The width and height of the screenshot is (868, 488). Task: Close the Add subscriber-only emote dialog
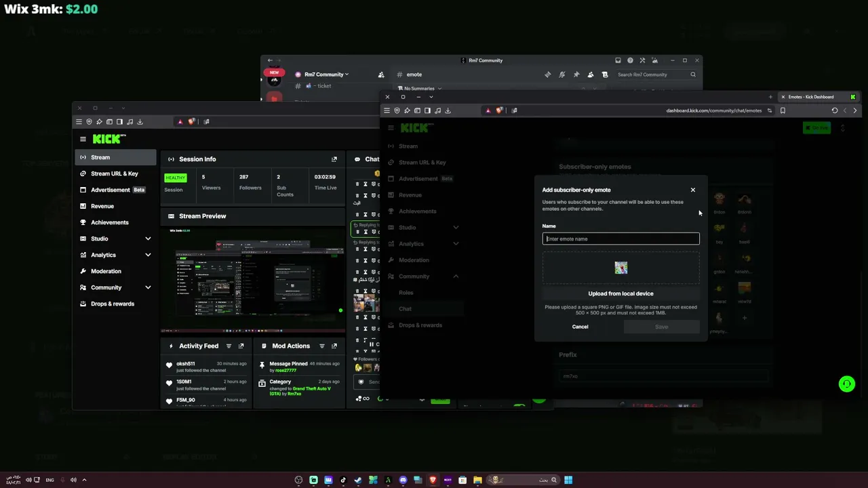tap(693, 190)
